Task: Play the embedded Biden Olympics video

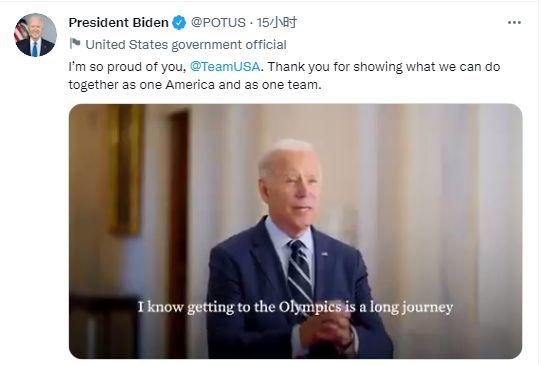Action: pos(296,231)
